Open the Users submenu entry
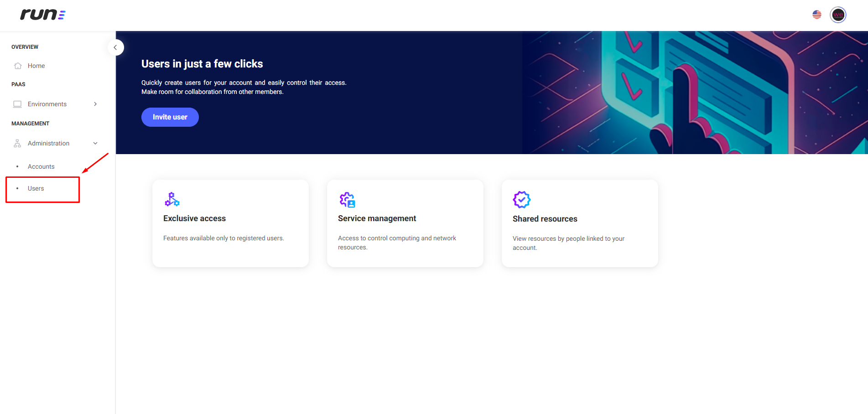Viewport: 868px width, 414px height. point(36,188)
